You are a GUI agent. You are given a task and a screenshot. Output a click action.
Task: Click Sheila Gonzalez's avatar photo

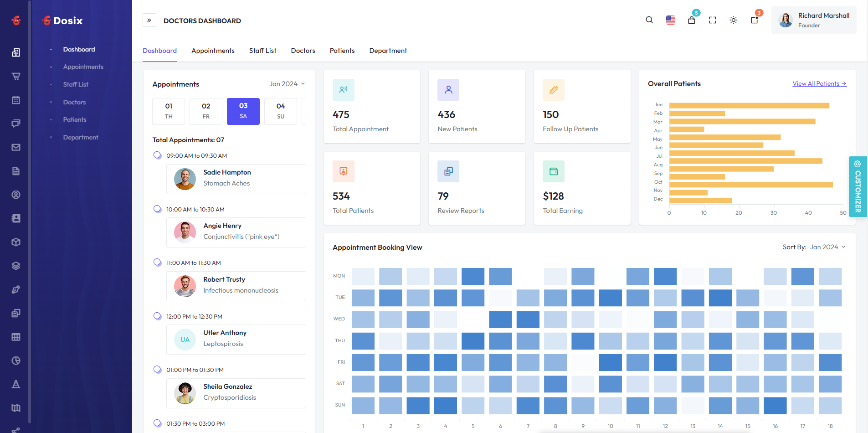[x=185, y=393]
